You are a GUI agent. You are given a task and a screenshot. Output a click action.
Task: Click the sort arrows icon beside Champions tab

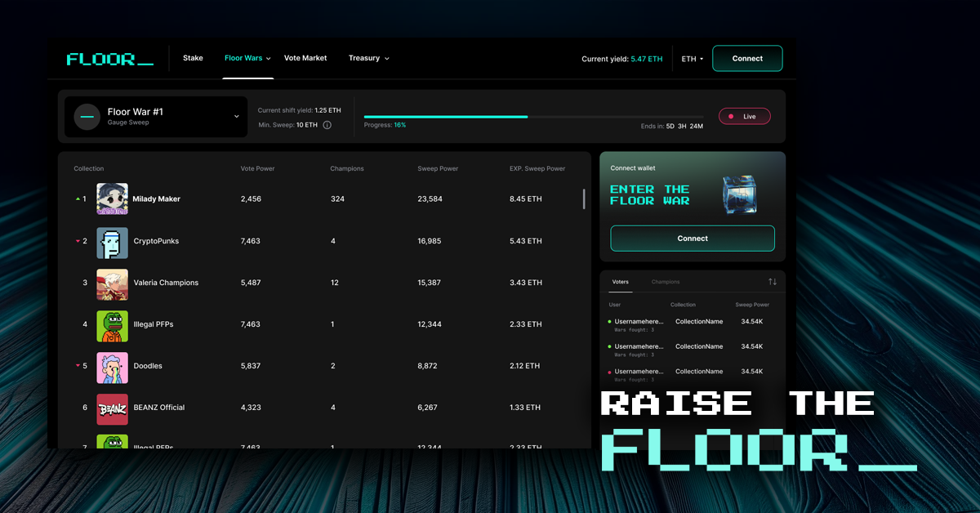[773, 282]
